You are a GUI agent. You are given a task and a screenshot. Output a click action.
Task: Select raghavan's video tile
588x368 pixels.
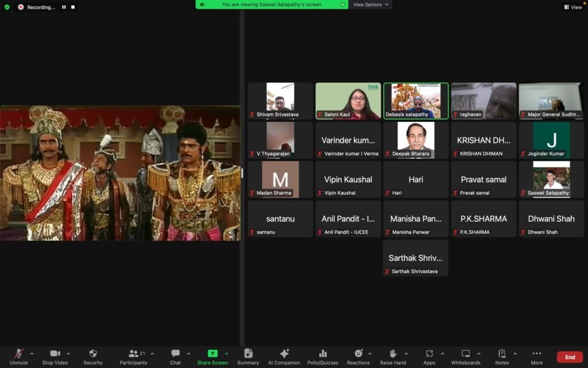483,101
